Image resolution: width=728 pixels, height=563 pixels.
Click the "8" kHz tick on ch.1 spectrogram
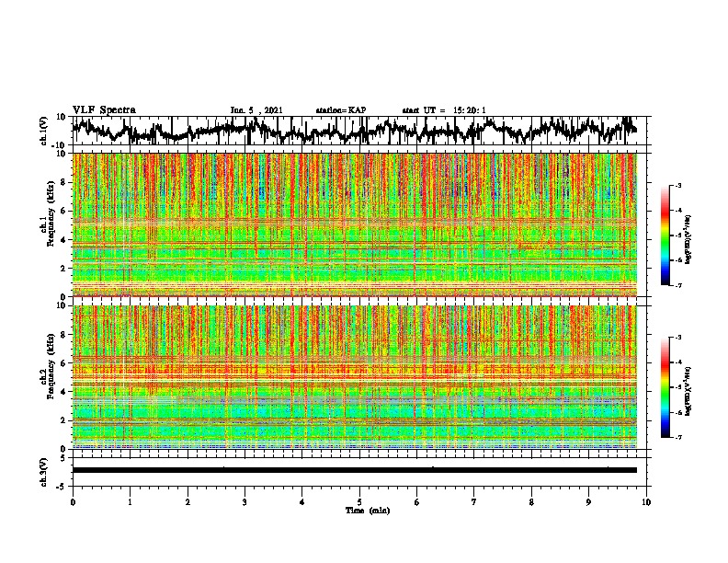pos(63,182)
